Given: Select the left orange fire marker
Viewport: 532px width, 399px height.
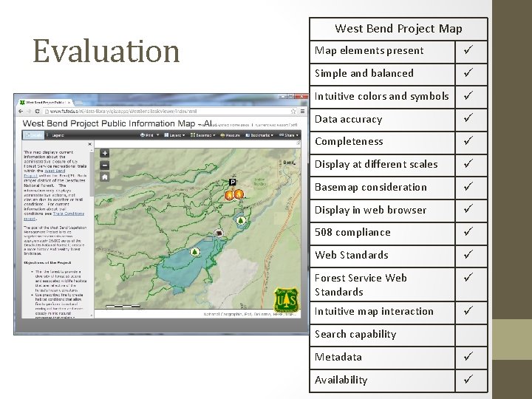Looking at the screenshot, I should coord(229,195).
